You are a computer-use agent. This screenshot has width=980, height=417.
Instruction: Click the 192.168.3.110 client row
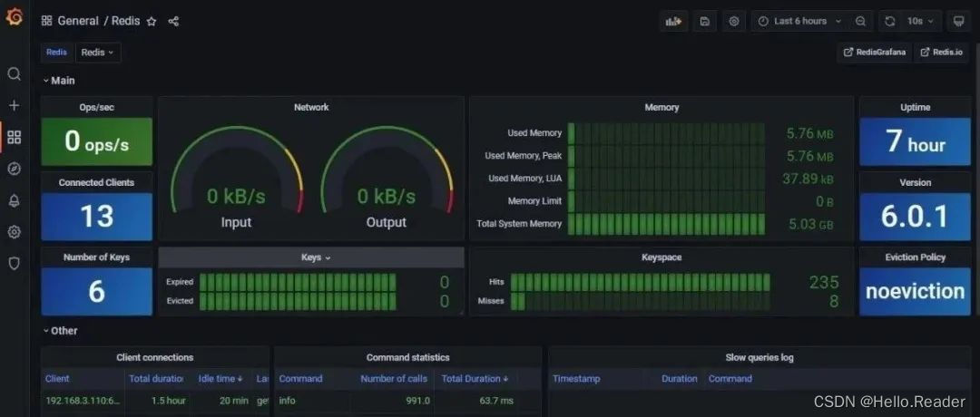click(x=154, y=401)
